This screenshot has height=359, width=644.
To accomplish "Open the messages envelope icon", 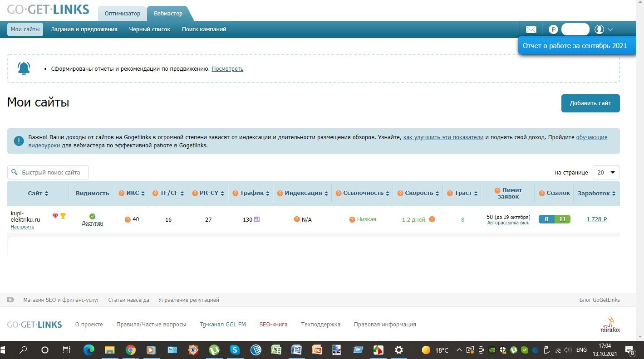I will [531, 29].
